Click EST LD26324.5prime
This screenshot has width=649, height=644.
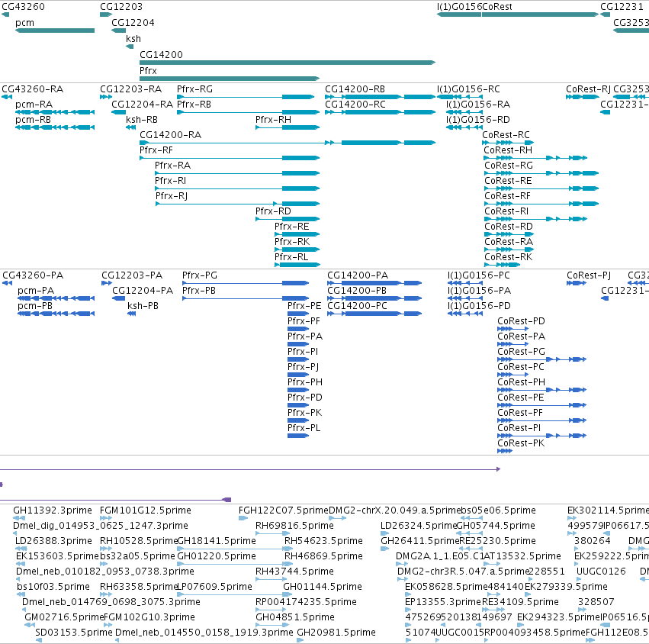(419, 526)
